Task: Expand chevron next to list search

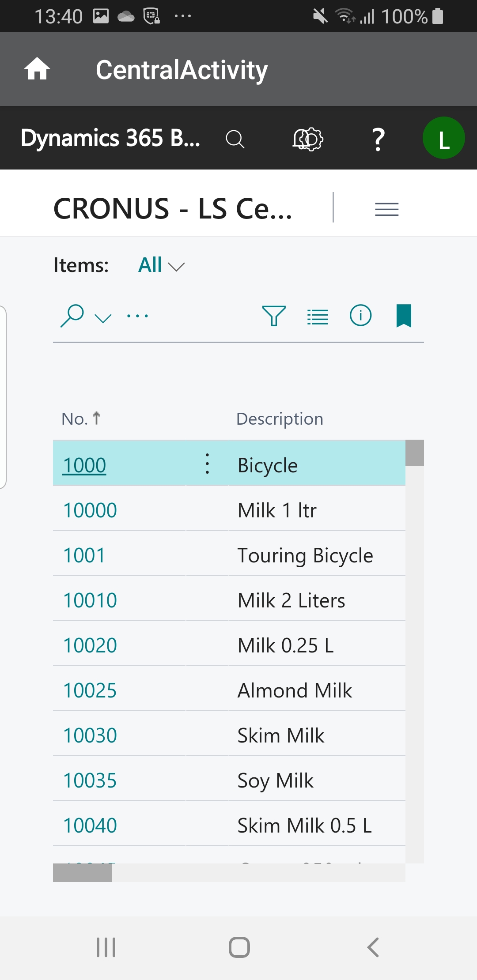Action: click(x=103, y=318)
